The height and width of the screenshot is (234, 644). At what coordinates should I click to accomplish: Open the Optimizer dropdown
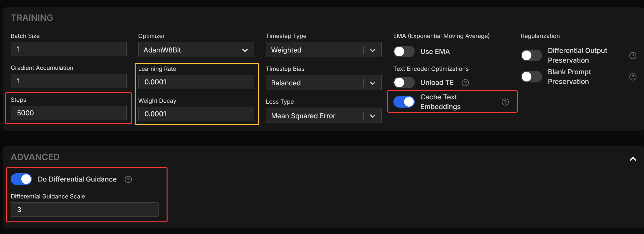click(x=196, y=50)
